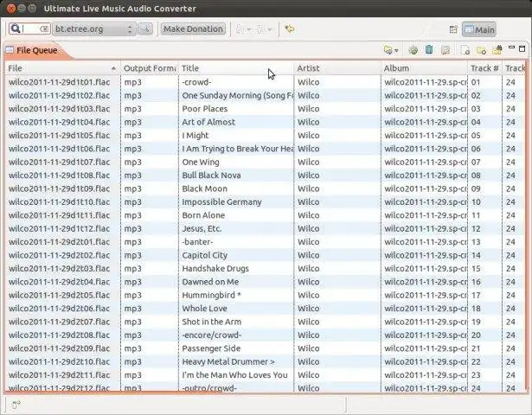Switch to the Main perspective

(479, 30)
